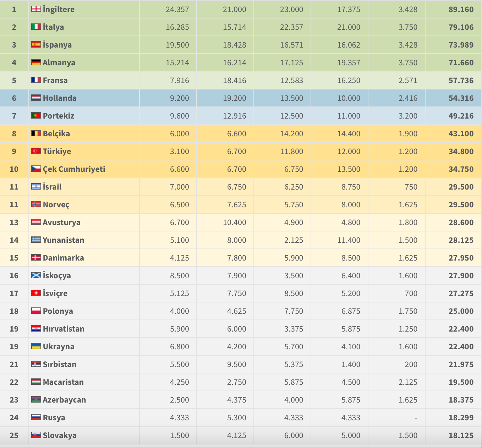
Task: Click the dash cell in Rusya row
Action: click(x=416, y=418)
